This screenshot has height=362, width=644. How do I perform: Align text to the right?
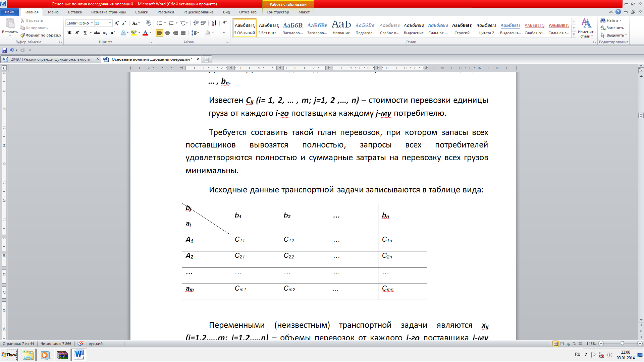click(175, 33)
